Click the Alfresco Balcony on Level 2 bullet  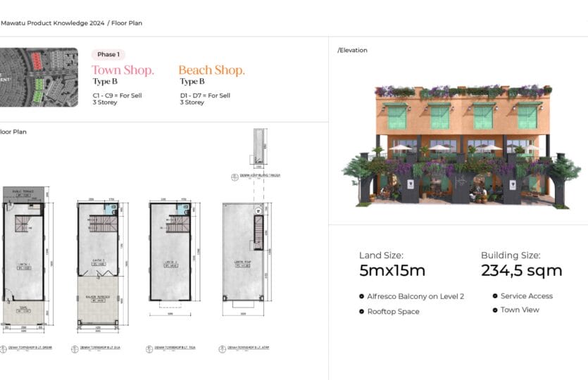(x=415, y=296)
